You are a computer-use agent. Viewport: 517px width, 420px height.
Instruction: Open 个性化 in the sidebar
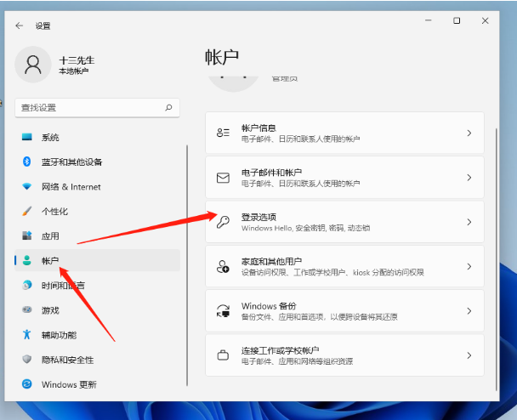(x=97, y=211)
